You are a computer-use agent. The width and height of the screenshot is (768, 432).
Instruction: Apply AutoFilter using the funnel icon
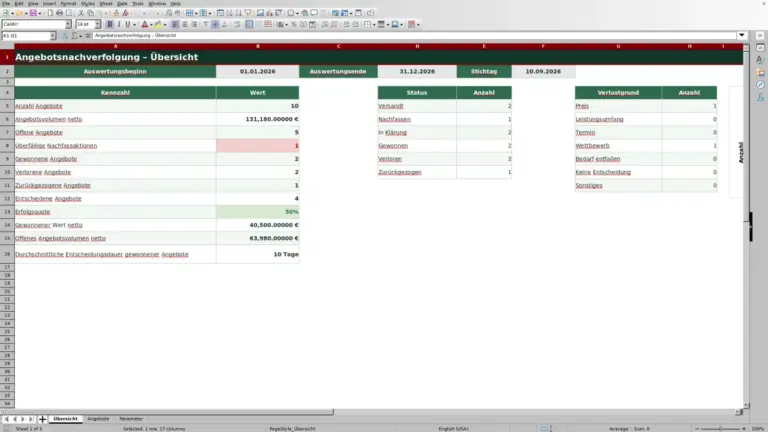tap(248, 13)
